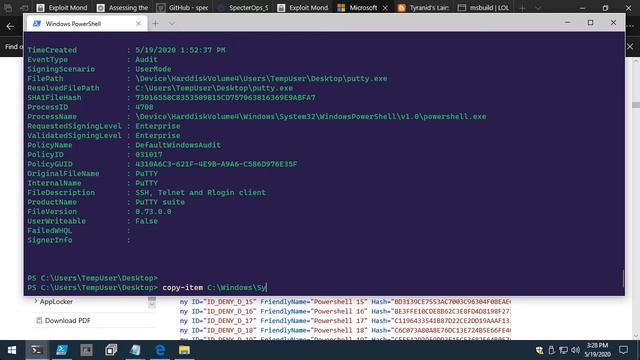Viewport: 640px width, 360px height.
Task: Click the browser sidebar scrollbar handle
Action: [152, 302]
